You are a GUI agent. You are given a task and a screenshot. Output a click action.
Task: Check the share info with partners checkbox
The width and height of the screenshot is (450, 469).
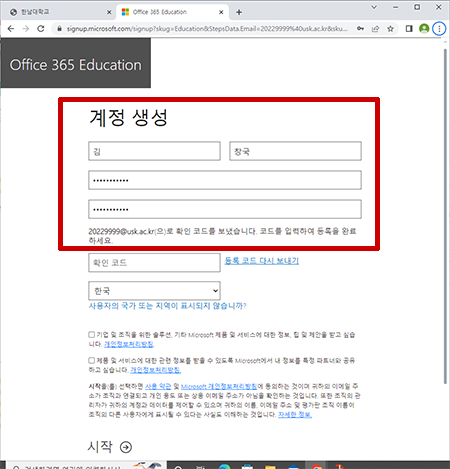pos(92,360)
